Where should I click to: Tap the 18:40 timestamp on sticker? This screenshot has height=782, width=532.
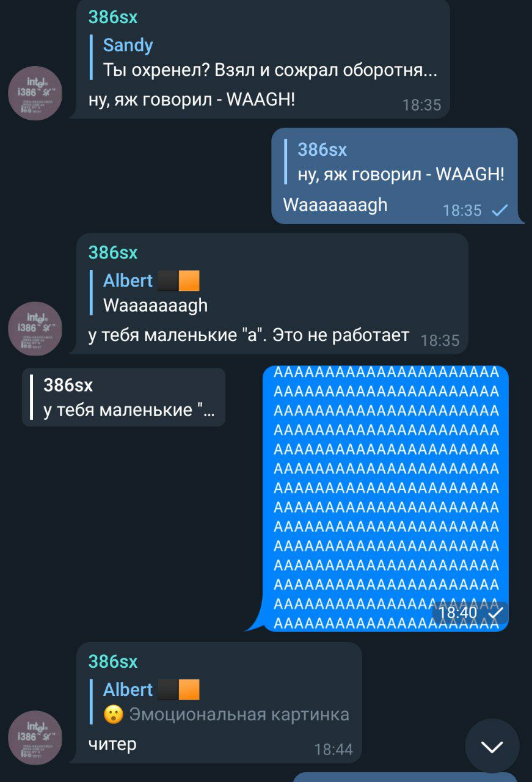click(457, 612)
